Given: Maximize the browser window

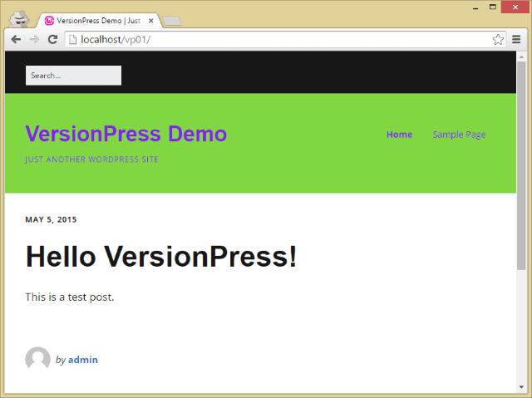Looking at the screenshot, I should pos(493,7).
